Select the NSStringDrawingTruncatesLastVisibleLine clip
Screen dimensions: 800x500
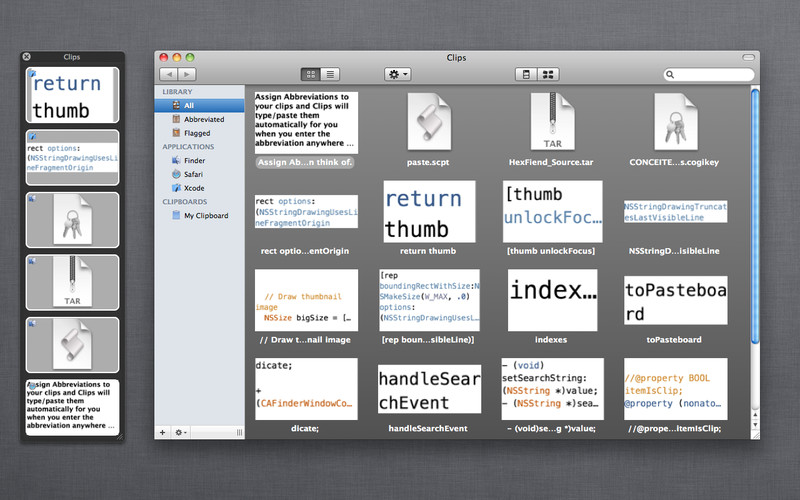[676, 211]
